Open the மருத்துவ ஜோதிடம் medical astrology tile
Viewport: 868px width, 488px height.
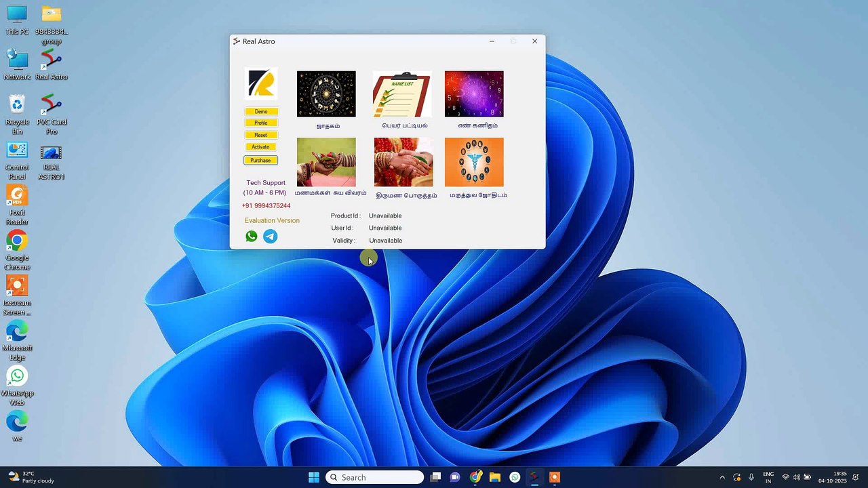pos(474,162)
